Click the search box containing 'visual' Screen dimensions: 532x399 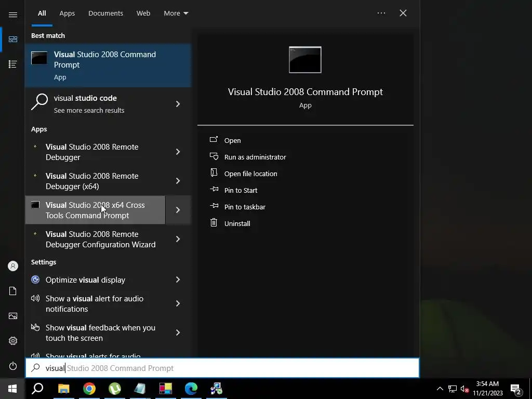pyautogui.click(x=222, y=368)
